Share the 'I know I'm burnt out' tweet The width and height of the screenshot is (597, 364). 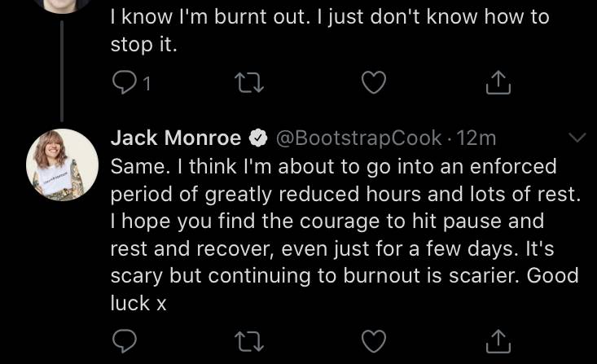[x=498, y=82]
